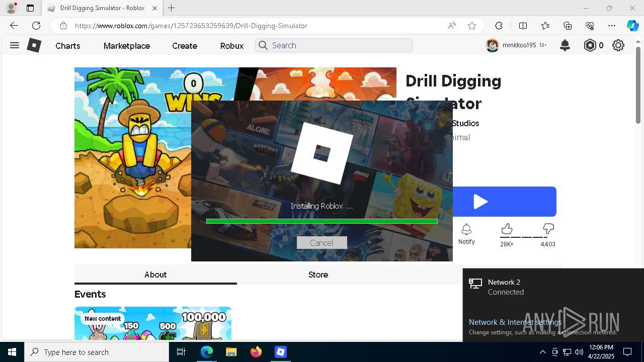Viewport: 644px width, 362px height.
Task: Open the Marketplace navigation item
Action: click(x=127, y=46)
